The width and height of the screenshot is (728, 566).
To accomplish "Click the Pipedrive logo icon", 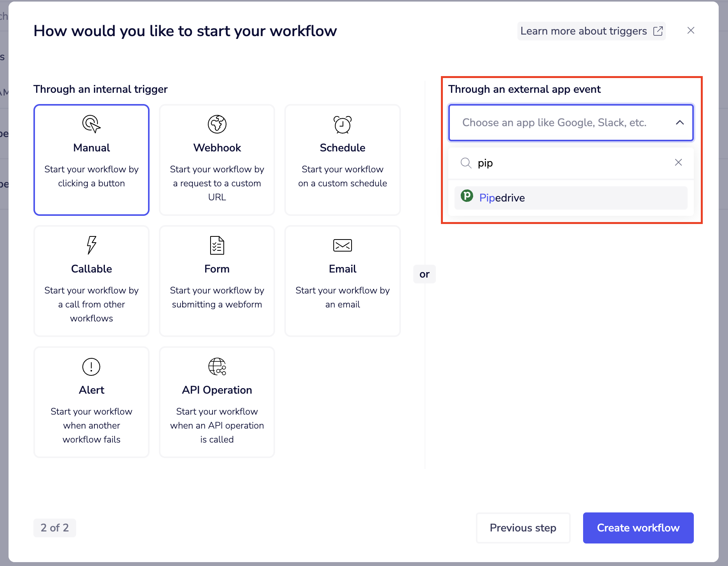I will click(x=467, y=196).
